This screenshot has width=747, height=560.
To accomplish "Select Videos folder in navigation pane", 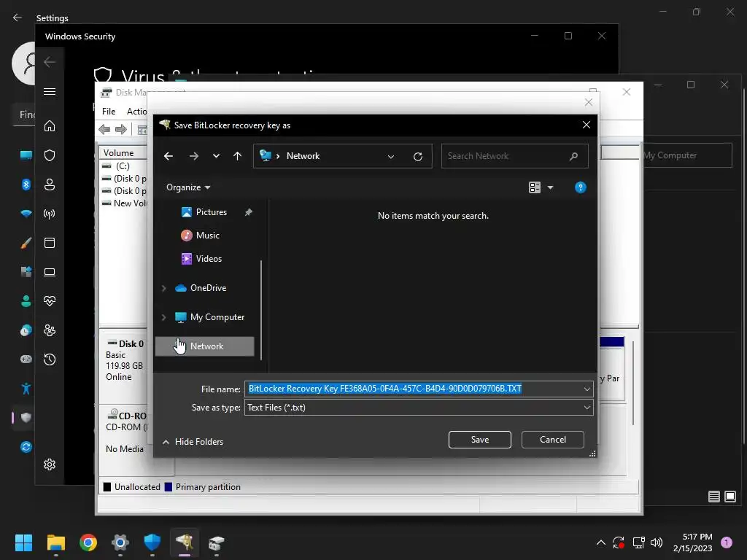I will pyautogui.click(x=201, y=259).
